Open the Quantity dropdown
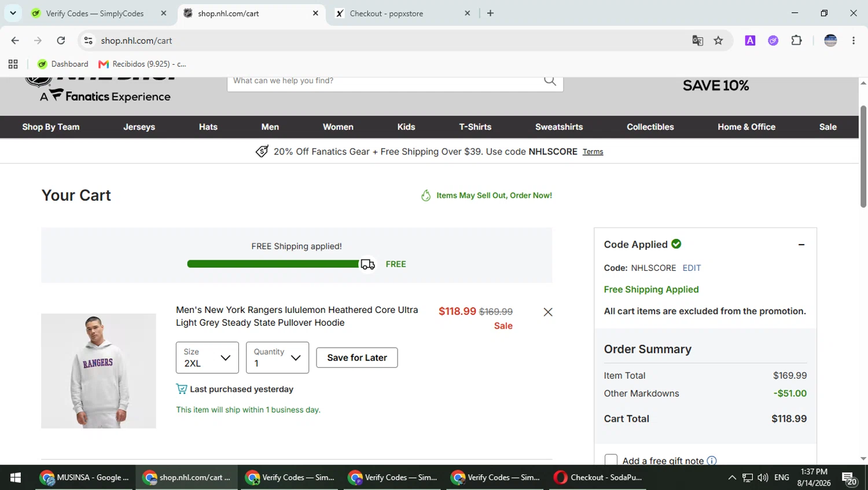The width and height of the screenshot is (868, 490). [277, 358]
